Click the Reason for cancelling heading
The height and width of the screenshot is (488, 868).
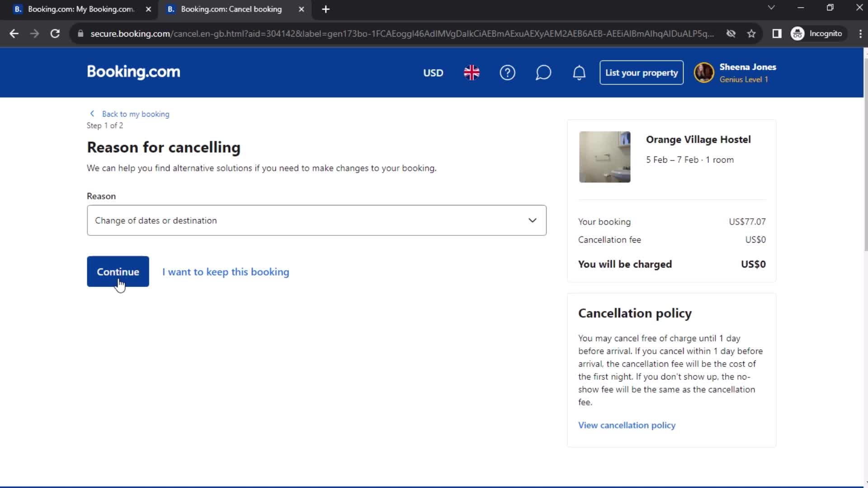point(164,147)
